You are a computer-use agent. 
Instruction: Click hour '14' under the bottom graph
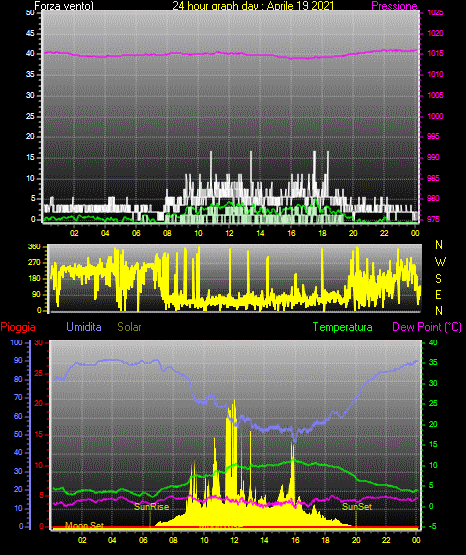[x=264, y=540]
